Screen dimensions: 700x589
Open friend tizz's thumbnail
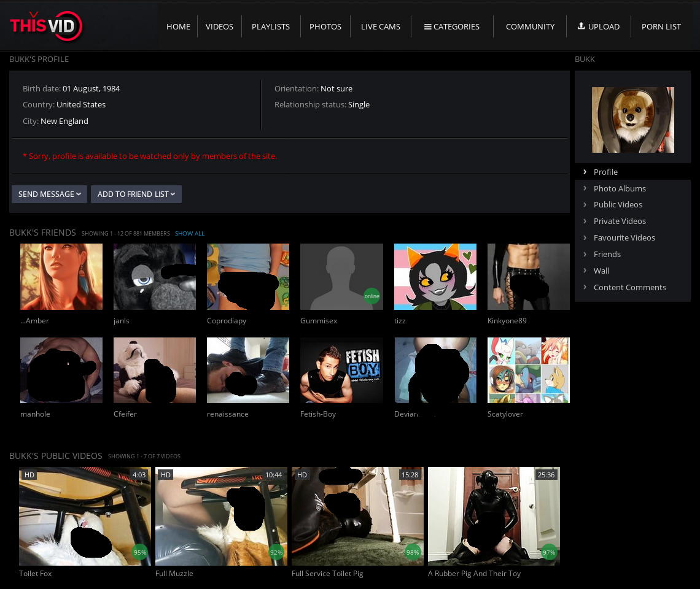tap(435, 277)
